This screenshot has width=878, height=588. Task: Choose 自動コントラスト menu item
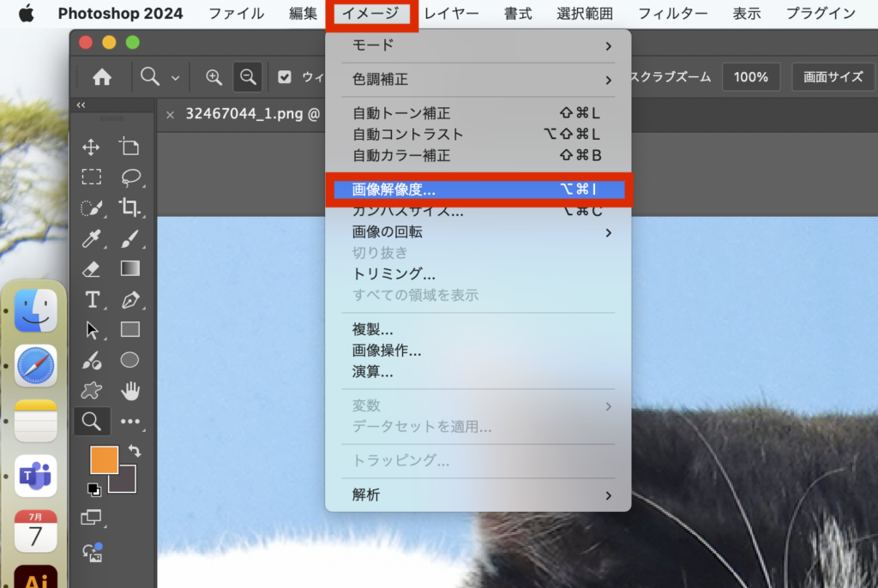[x=478, y=135]
